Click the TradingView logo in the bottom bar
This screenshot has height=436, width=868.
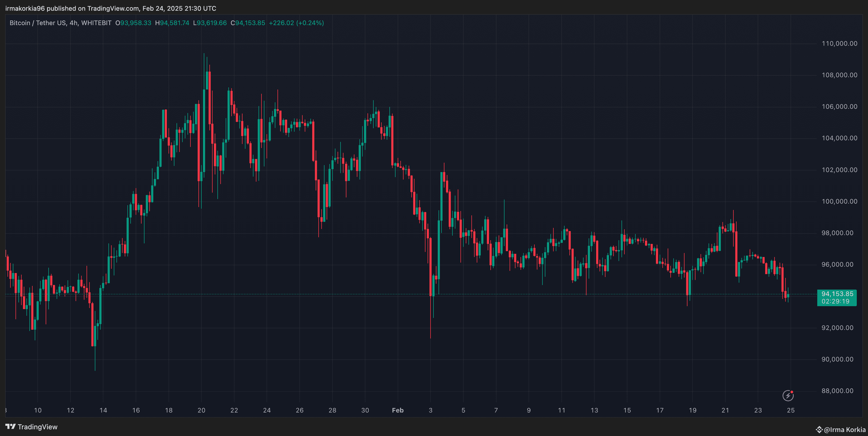pyautogui.click(x=33, y=427)
